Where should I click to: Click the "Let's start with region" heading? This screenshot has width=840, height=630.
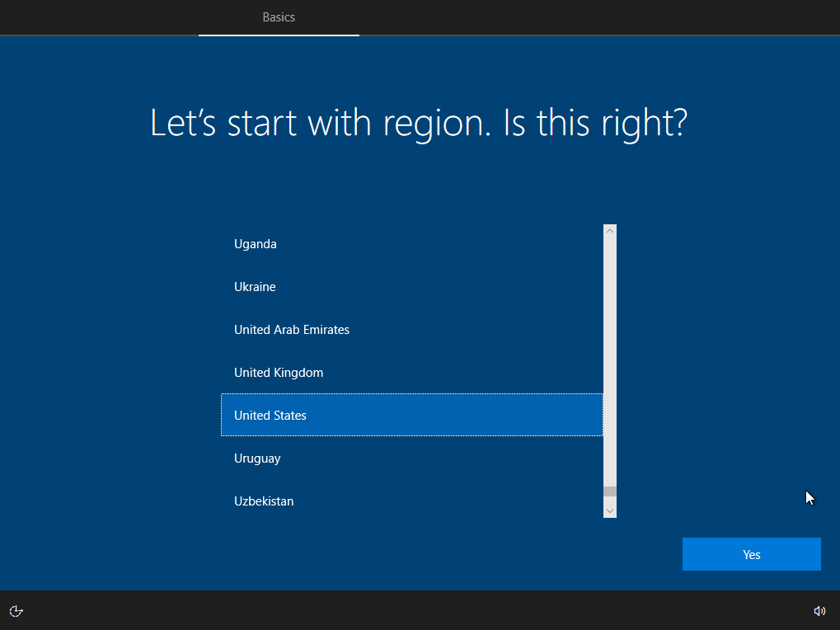click(x=419, y=123)
